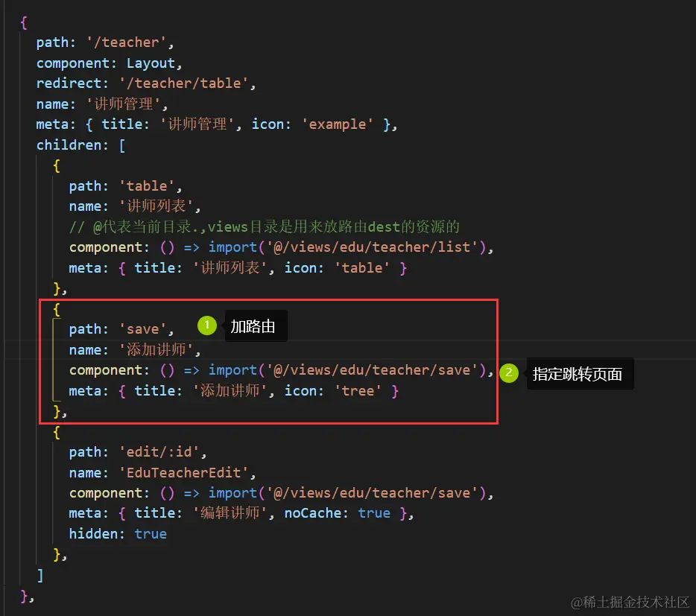Click the 'table' path string
This screenshot has height=616, width=696.
pos(147,185)
